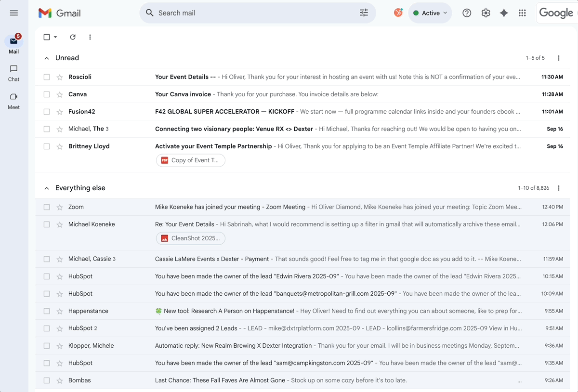Go to Meet in sidebar

pyautogui.click(x=13, y=101)
